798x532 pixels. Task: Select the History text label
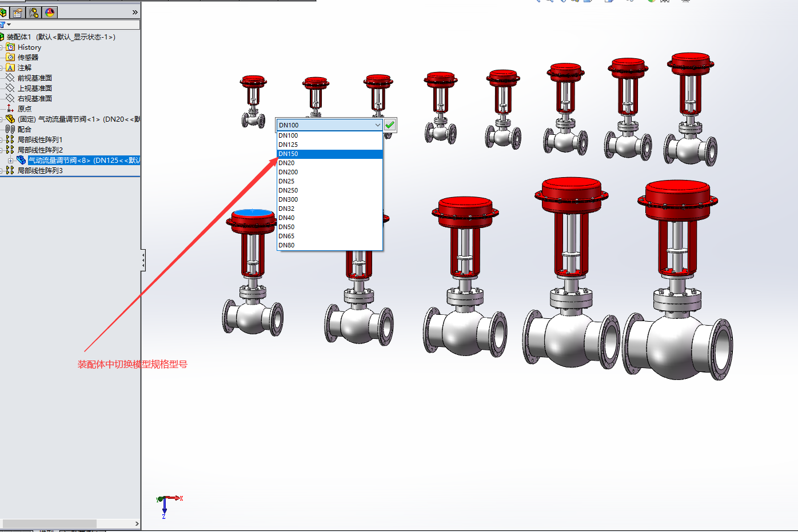coord(29,47)
